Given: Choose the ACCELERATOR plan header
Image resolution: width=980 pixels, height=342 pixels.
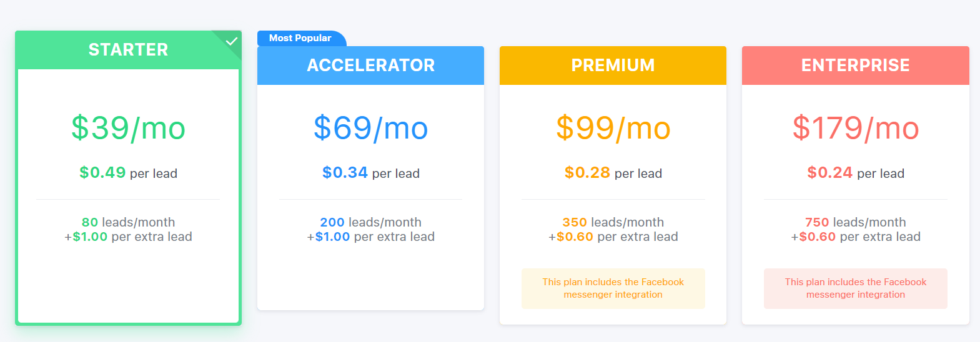Looking at the screenshot, I should pos(370,66).
